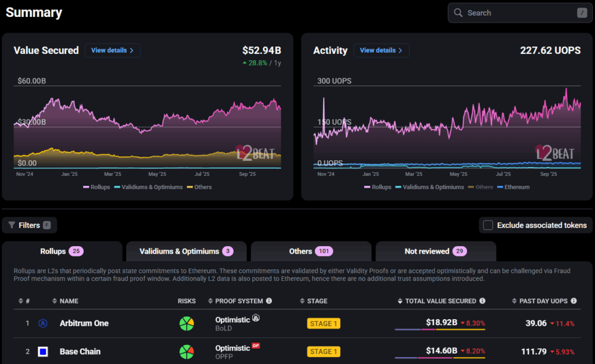Toggle Ethereum series in Activity legend

click(x=514, y=187)
